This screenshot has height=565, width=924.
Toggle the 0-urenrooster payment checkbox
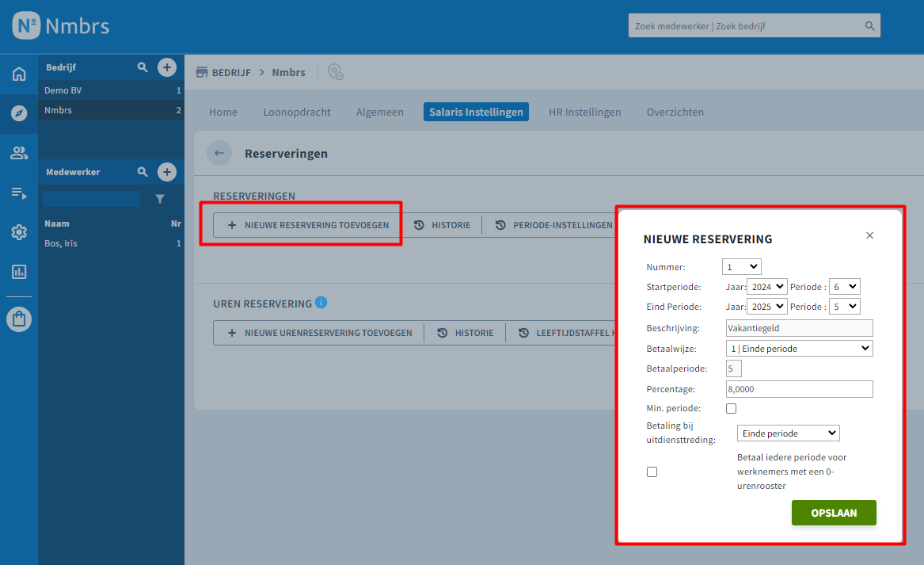tap(652, 471)
